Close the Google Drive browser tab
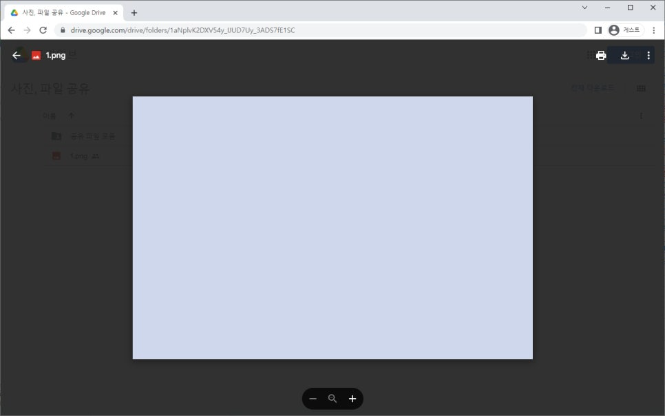The width and height of the screenshot is (665, 417). click(117, 12)
